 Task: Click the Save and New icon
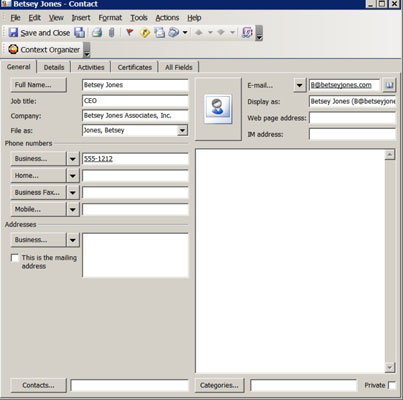click(x=79, y=33)
